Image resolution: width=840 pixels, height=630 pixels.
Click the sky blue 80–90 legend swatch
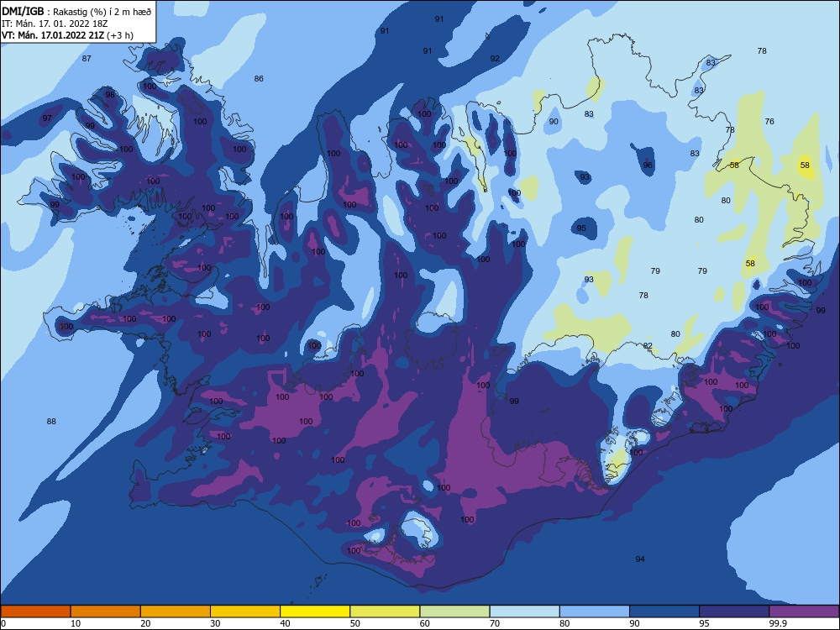[x=595, y=612]
